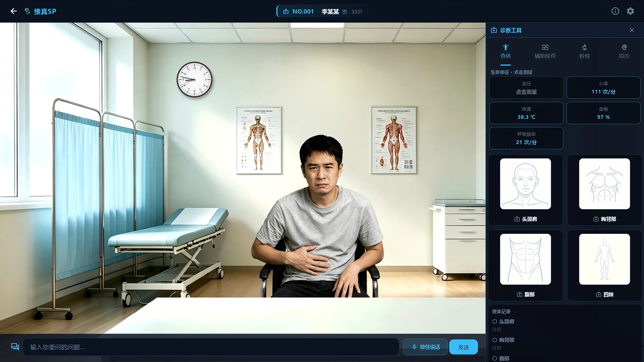
Task: Click the 诊断工具 medical kit icon
Action: click(x=494, y=30)
